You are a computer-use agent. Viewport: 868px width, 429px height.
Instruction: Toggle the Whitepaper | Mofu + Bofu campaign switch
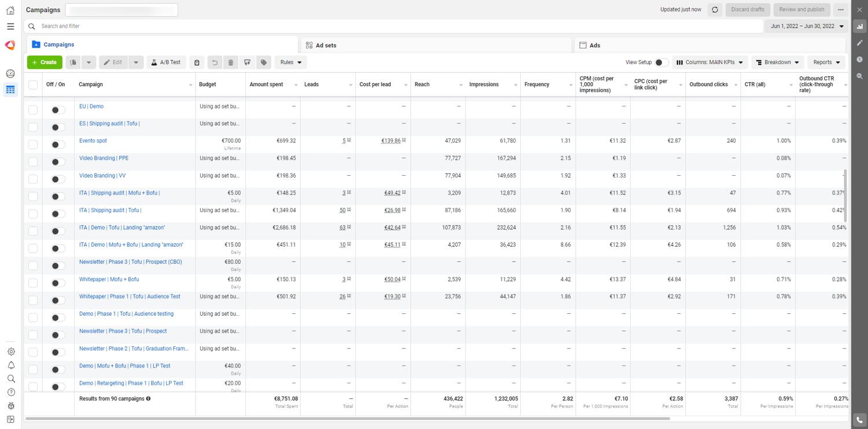click(x=58, y=283)
